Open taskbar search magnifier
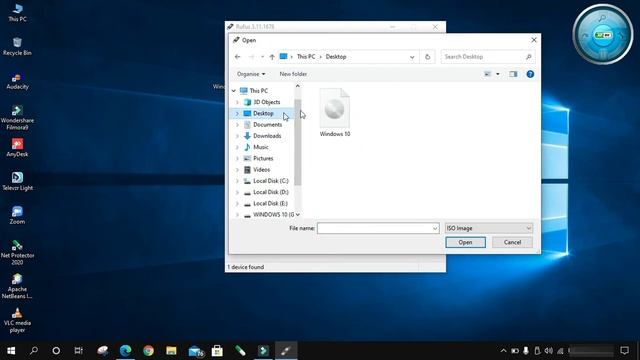This screenshot has width=640, height=360. point(34,351)
